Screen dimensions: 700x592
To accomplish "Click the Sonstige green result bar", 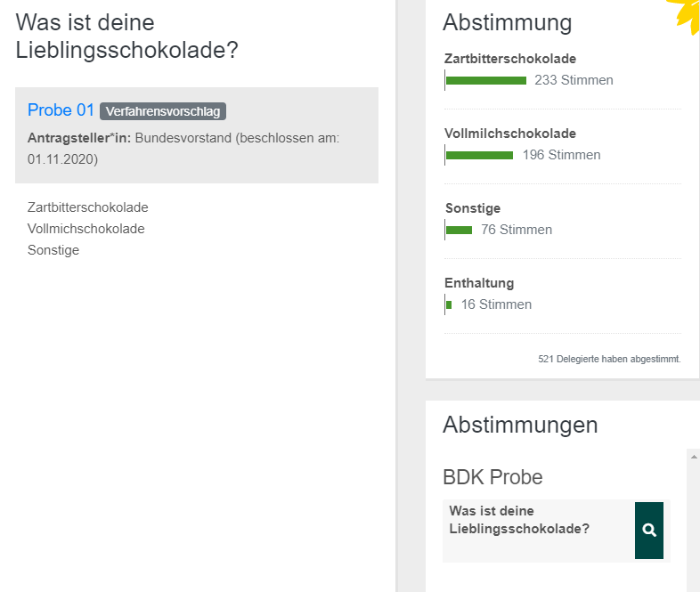I will 459,230.
